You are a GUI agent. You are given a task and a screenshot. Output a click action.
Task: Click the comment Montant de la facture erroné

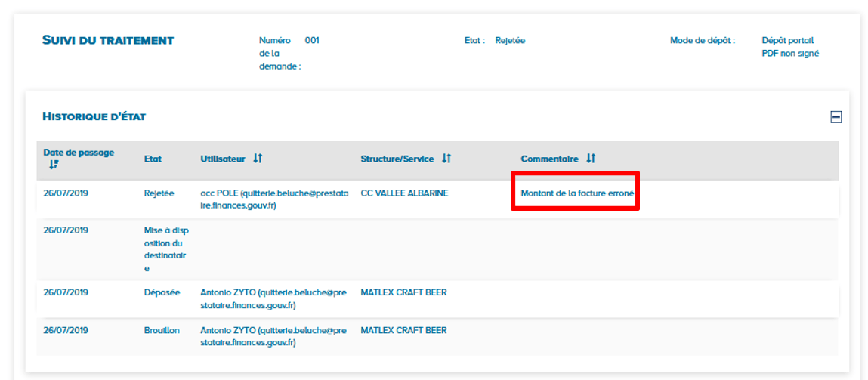coord(576,193)
